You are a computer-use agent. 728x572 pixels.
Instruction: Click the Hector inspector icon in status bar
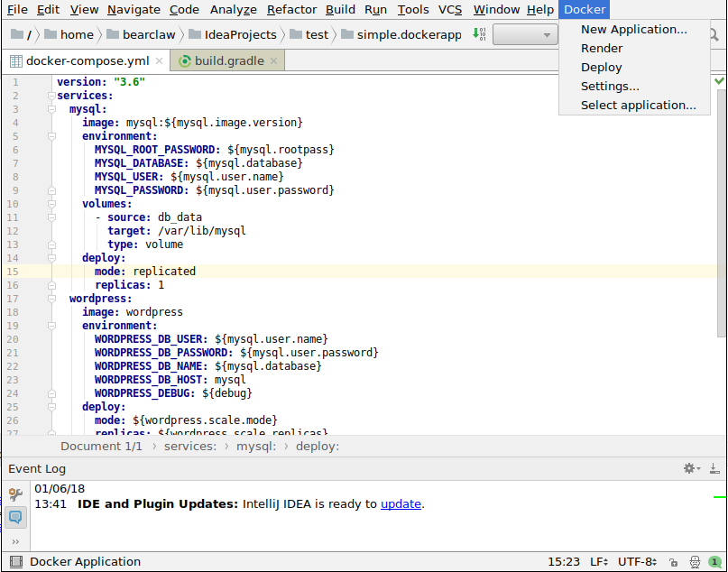(x=695, y=562)
